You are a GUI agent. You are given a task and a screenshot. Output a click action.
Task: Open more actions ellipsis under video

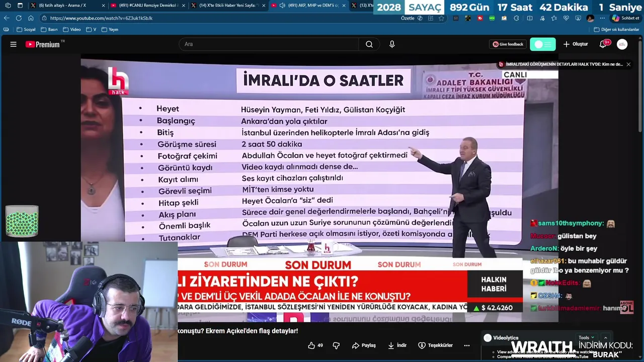[x=466, y=345]
